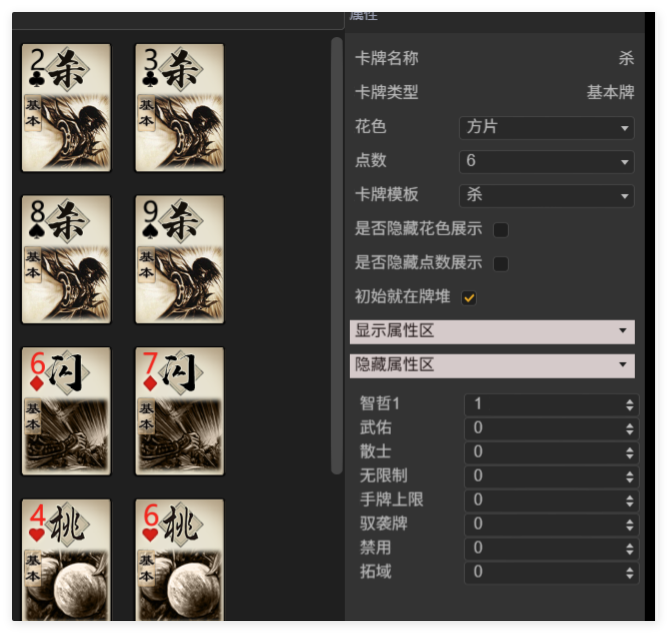This screenshot has width=670, height=633.
Task: Select the 4 of hearts 桃 card
Action: (x=66, y=560)
